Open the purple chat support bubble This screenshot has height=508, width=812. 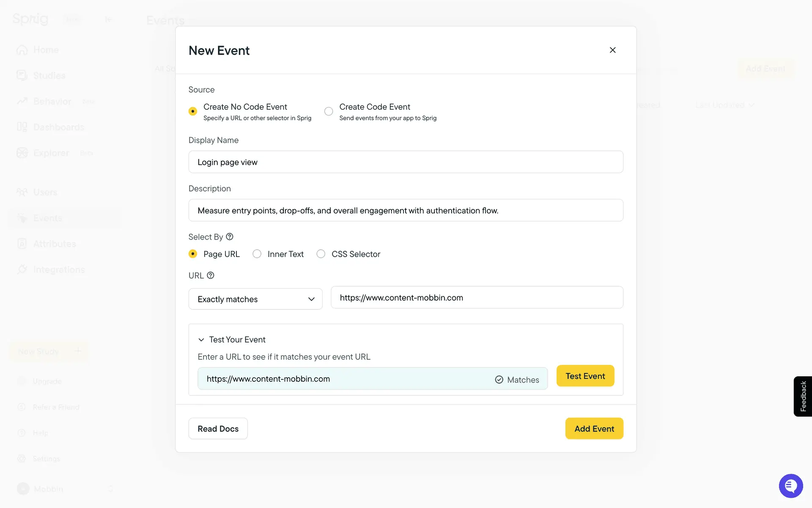pos(790,486)
